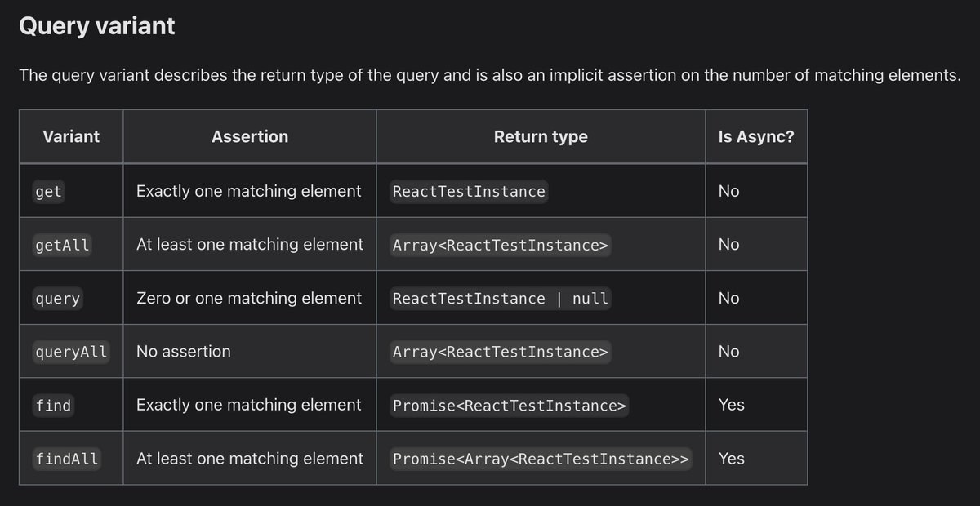This screenshot has width=980, height=506.
Task: Click the Return type column header
Action: [x=541, y=136]
